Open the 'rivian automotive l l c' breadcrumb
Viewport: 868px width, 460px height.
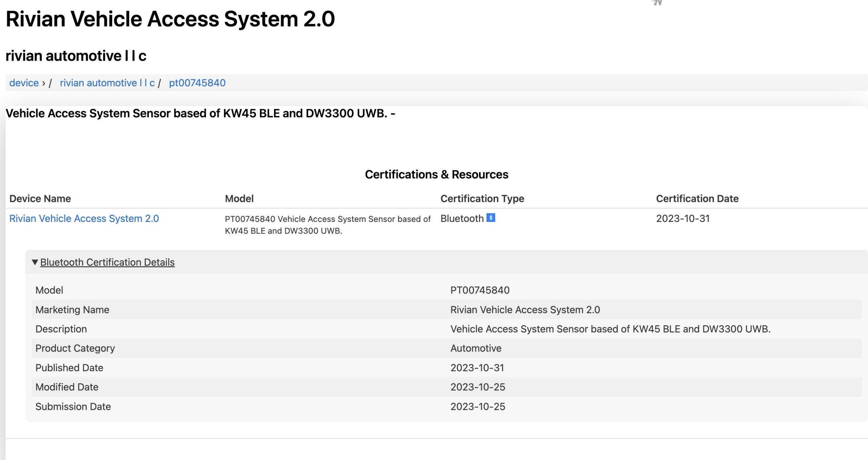(x=107, y=83)
